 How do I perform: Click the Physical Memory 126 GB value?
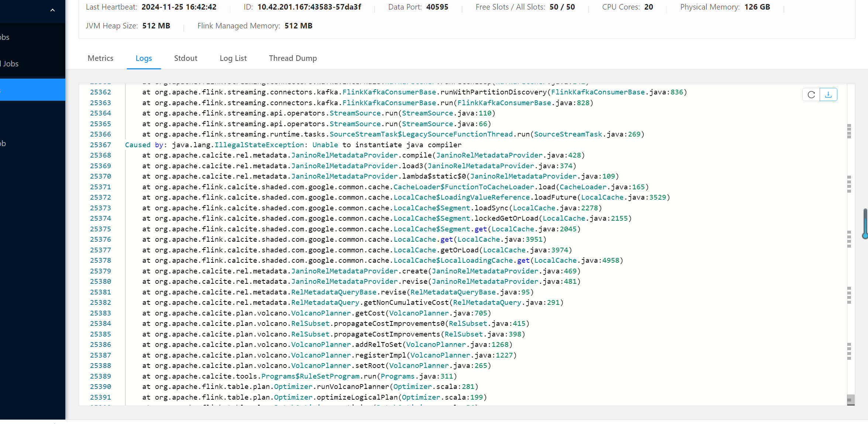click(x=757, y=7)
